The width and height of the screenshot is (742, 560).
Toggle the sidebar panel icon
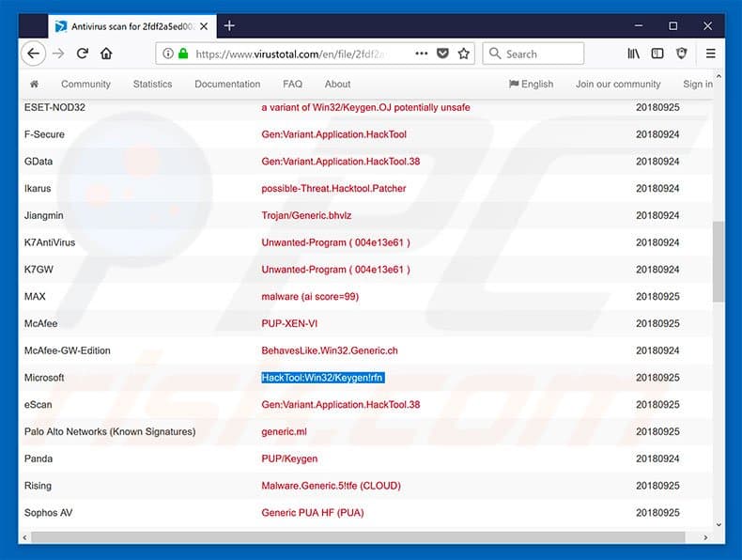pyautogui.click(x=657, y=54)
